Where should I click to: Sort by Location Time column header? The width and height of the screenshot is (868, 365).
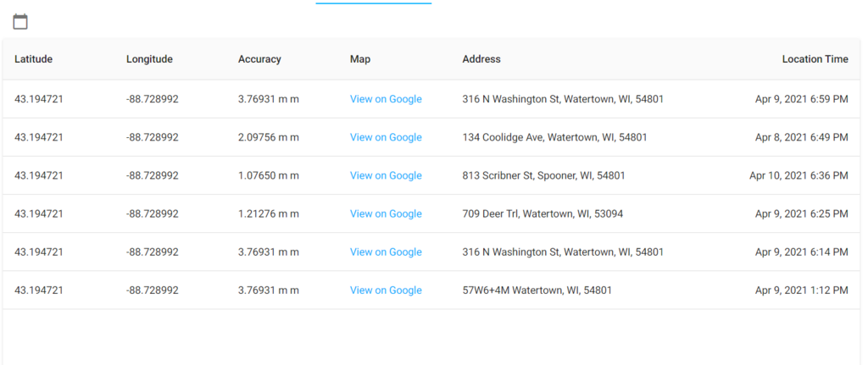click(x=815, y=59)
